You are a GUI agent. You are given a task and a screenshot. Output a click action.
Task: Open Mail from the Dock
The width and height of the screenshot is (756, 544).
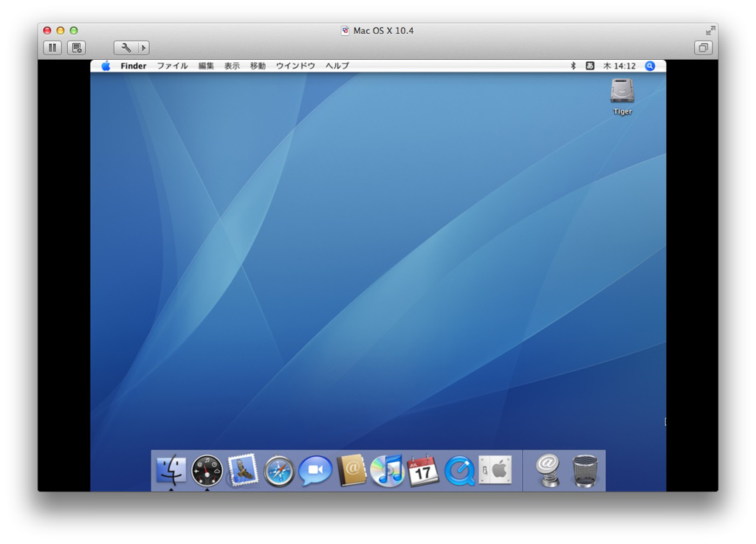(243, 469)
